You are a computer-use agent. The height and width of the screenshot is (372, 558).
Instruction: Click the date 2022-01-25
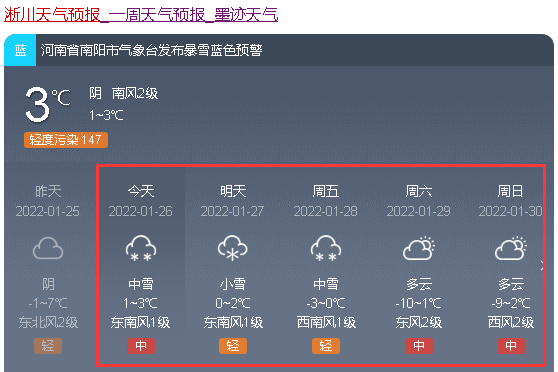(x=48, y=211)
